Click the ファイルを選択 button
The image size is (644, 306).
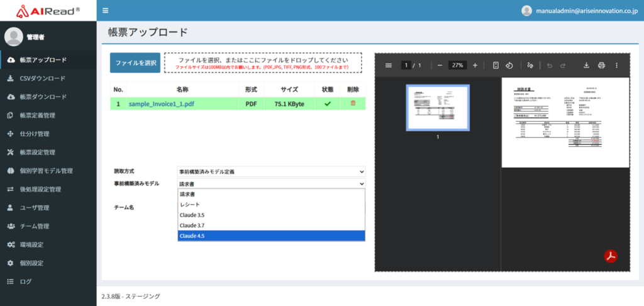[x=135, y=63]
